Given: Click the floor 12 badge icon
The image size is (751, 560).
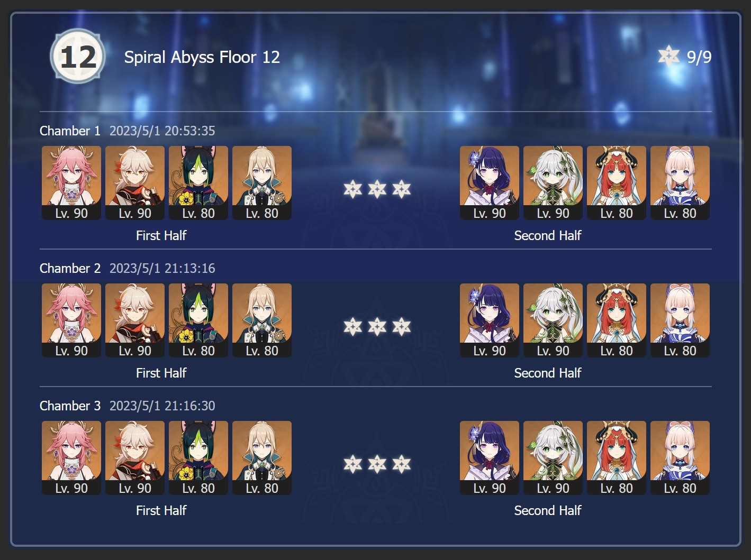Looking at the screenshot, I should pos(78,57).
